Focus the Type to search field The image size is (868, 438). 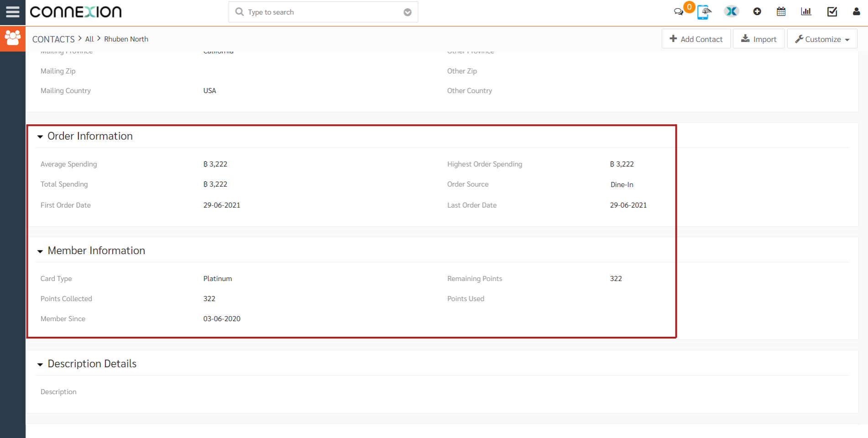click(x=319, y=12)
